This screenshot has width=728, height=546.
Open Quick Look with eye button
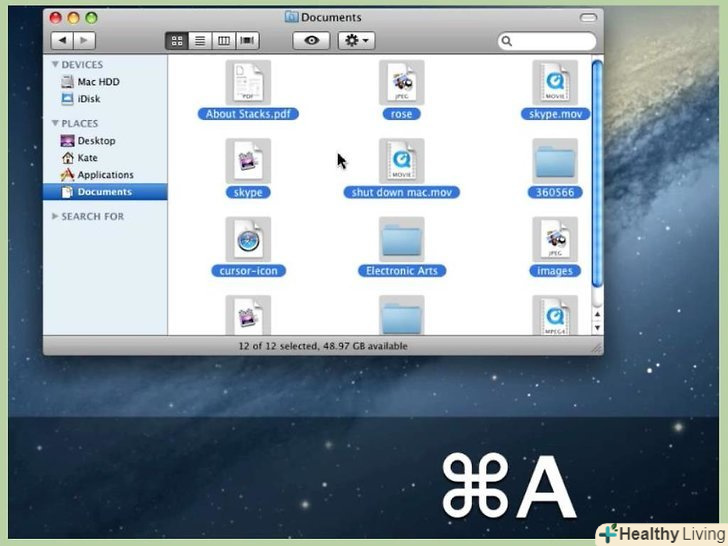point(312,41)
